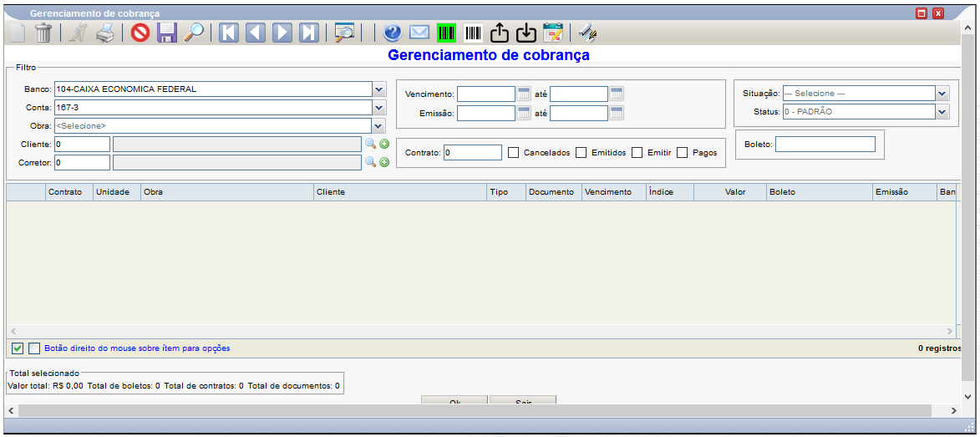Click the Emissão start date field

[x=486, y=113]
